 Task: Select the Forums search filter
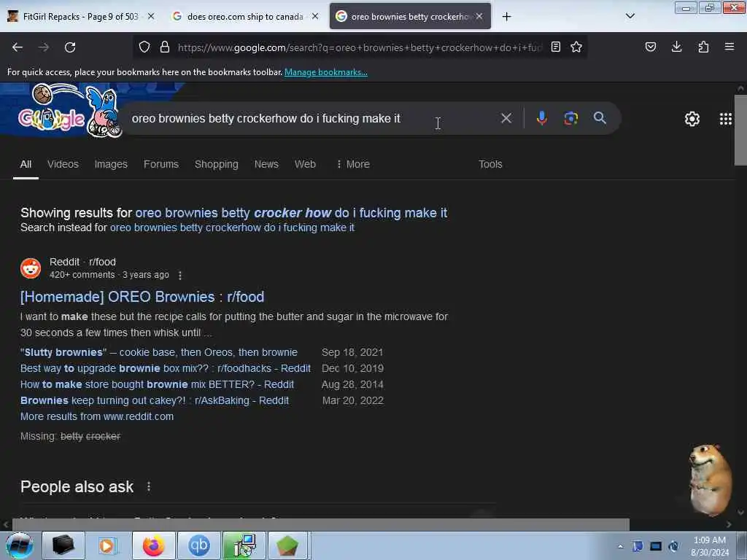161,164
